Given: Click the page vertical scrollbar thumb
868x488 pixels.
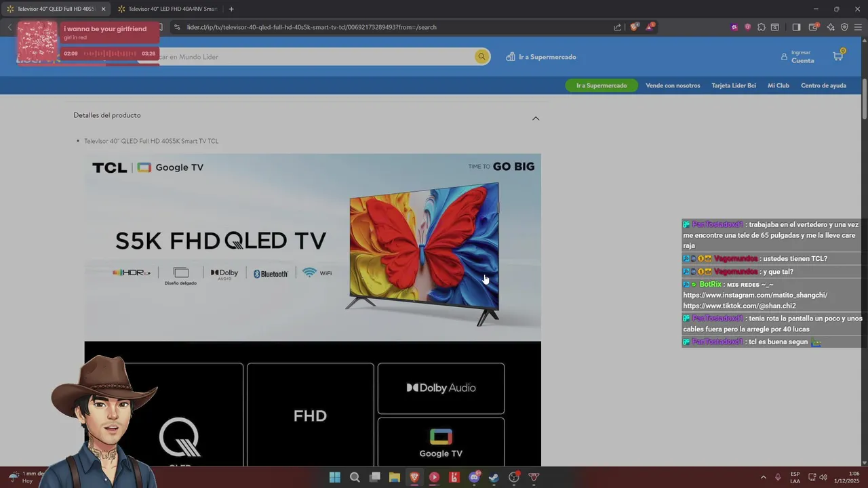Looking at the screenshot, I should (864, 98).
